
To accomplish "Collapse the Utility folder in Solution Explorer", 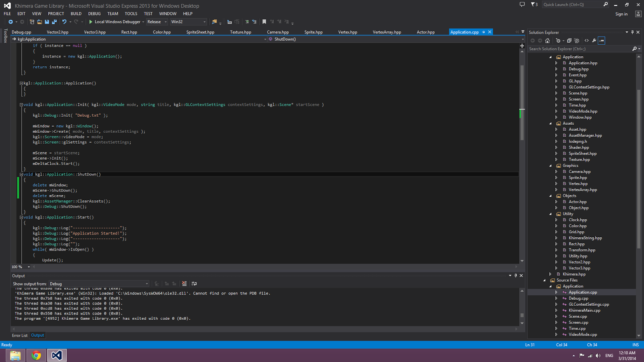I will (x=551, y=214).
